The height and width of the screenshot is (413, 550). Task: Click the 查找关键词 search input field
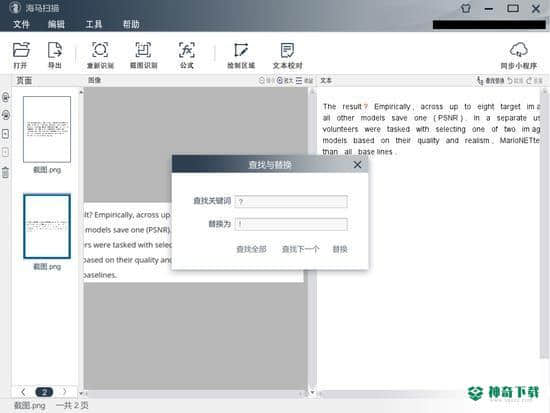tap(291, 201)
